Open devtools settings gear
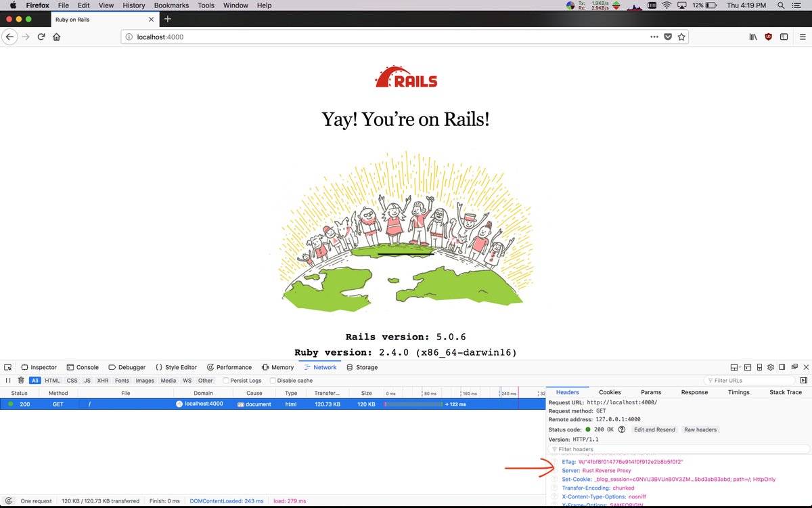This screenshot has height=508, width=812. [770, 367]
